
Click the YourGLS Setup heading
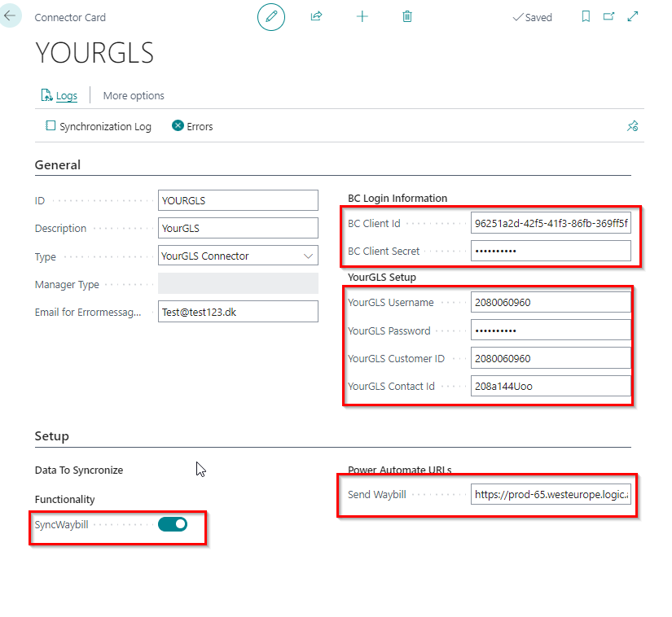coord(382,277)
